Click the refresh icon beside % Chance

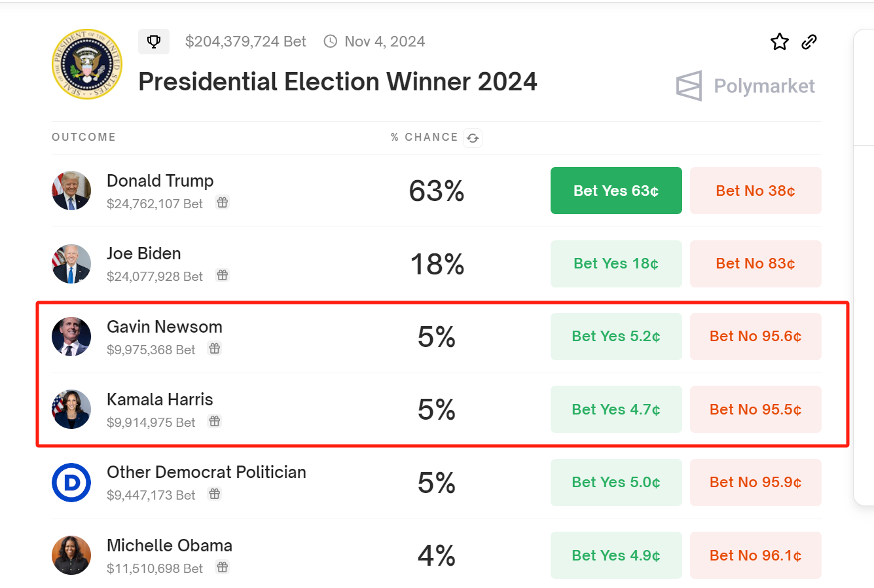(473, 138)
